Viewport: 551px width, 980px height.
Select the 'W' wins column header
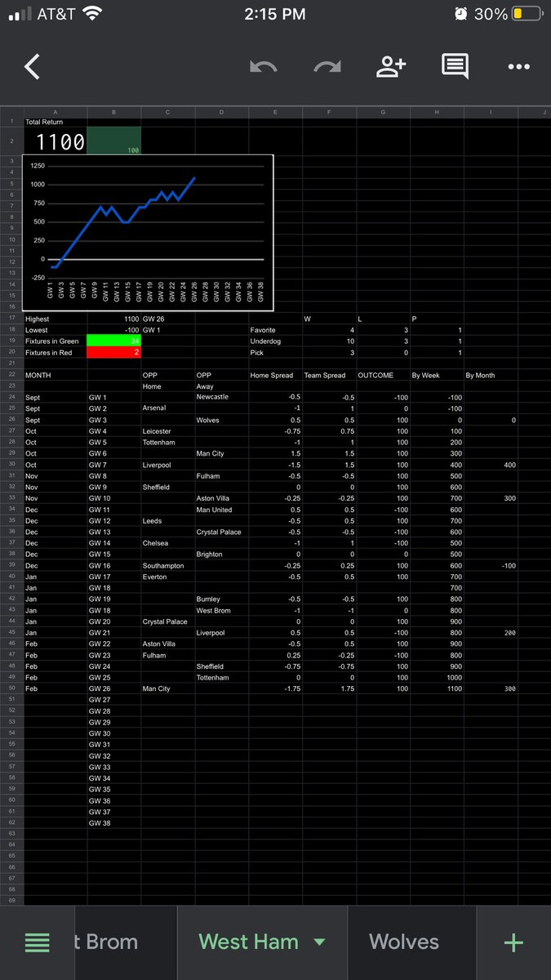click(329, 318)
